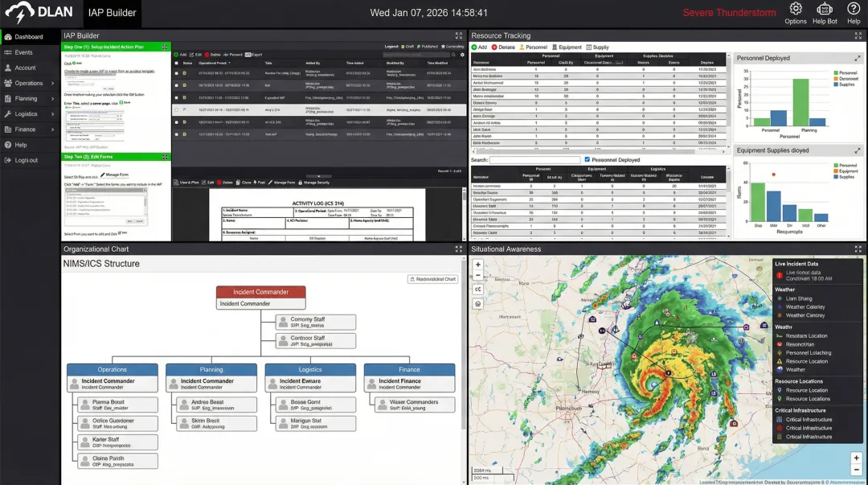Expand the Logistics sidebar submenu

[53, 114]
